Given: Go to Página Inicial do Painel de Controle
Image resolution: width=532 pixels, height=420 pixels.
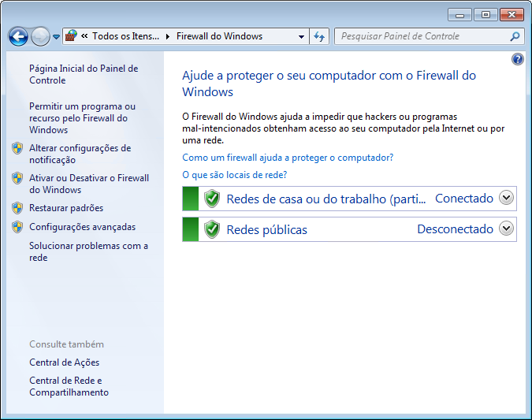Looking at the screenshot, I should (84, 74).
